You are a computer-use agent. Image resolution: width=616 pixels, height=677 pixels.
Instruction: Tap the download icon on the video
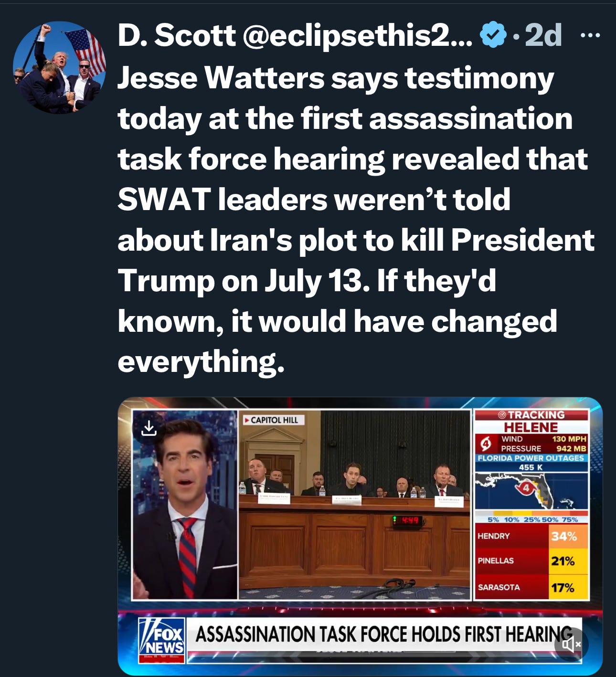click(x=149, y=428)
